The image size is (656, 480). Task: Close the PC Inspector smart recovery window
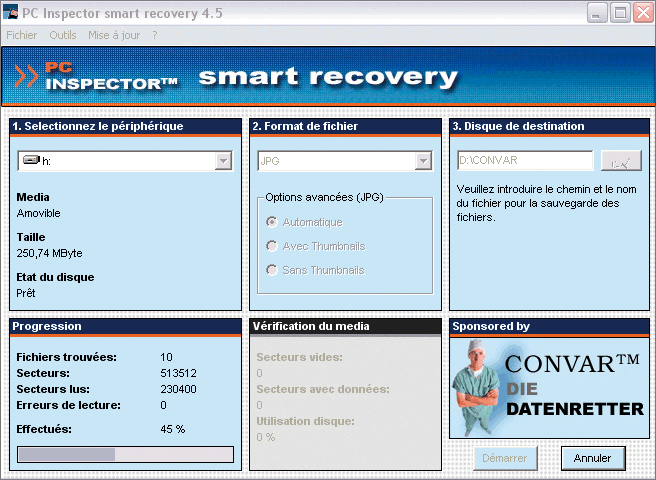click(641, 13)
